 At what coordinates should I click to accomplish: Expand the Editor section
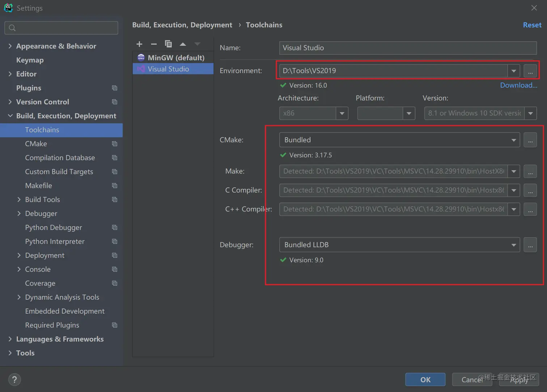click(x=10, y=74)
